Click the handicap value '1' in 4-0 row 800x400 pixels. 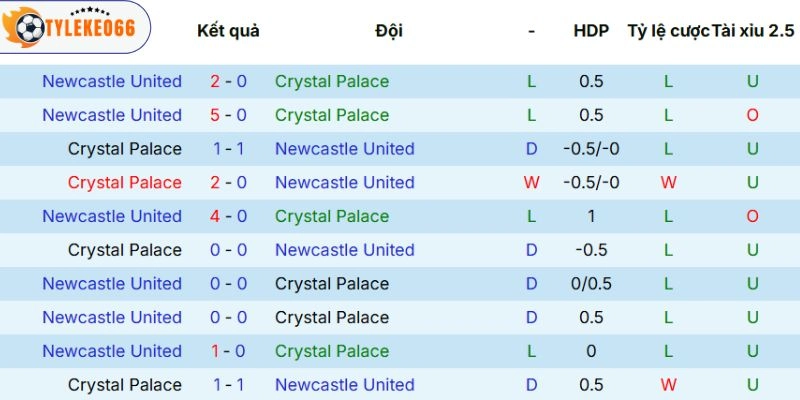tap(591, 216)
